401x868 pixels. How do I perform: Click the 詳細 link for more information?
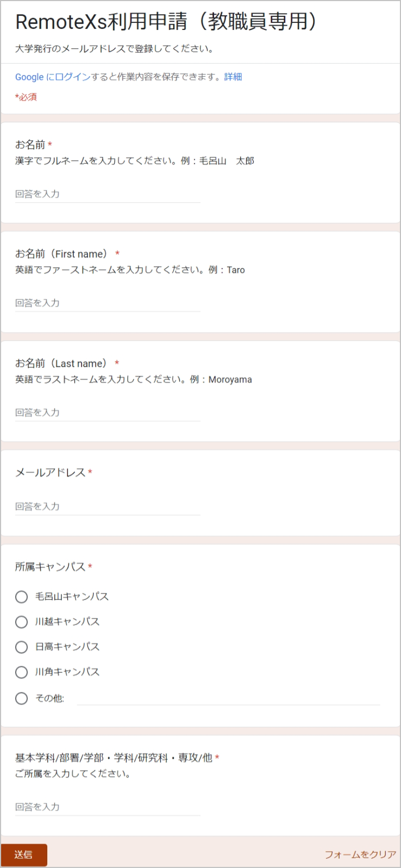coord(234,77)
